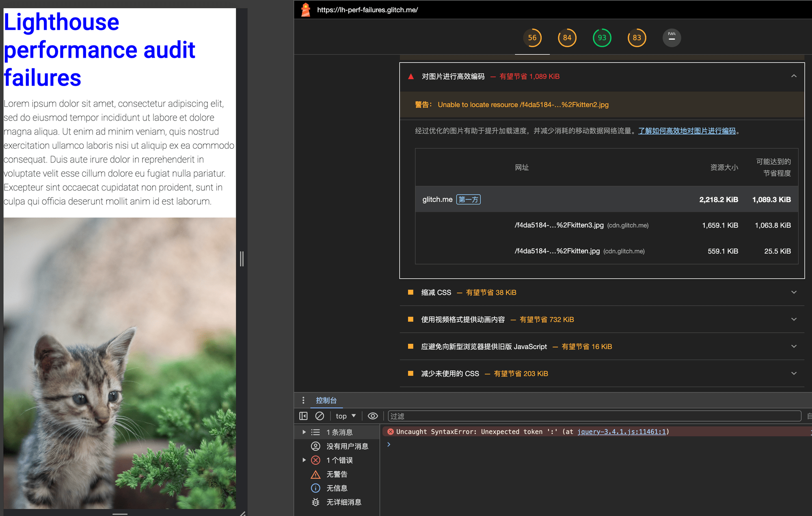The height and width of the screenshot is (516, 812).
Task: Select the accessibility score 84 gauge
Action: click(x=567, y=38)
